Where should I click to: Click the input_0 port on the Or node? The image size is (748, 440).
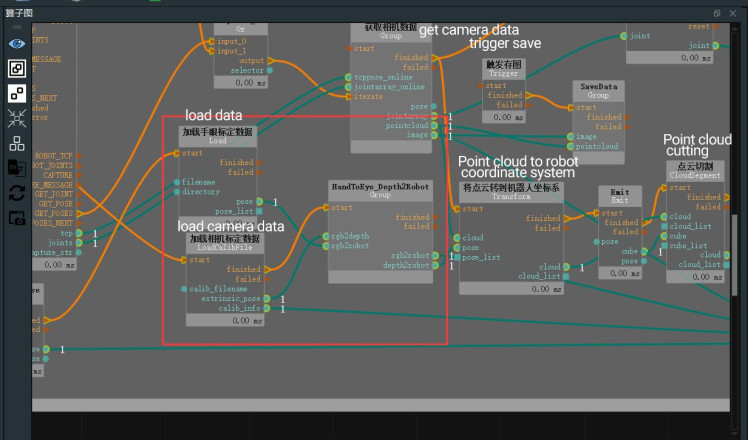212,42
